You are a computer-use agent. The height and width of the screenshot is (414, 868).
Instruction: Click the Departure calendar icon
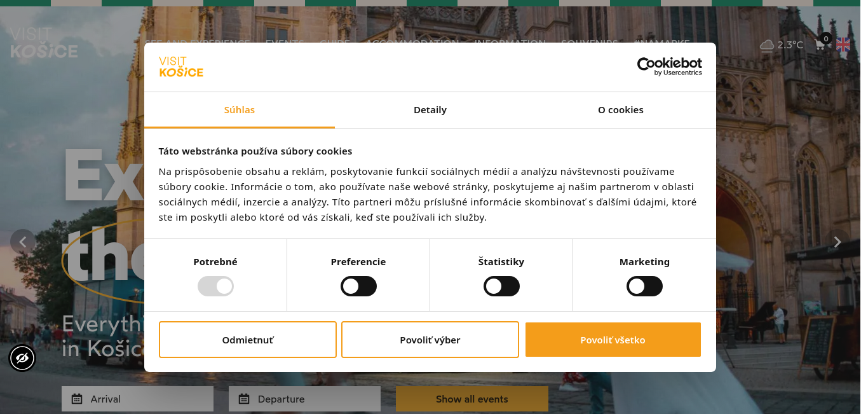(244, 399)
